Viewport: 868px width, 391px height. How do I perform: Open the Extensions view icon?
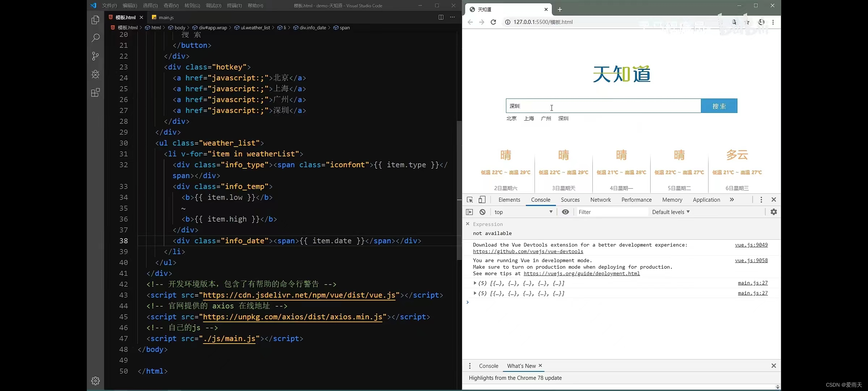95,93
